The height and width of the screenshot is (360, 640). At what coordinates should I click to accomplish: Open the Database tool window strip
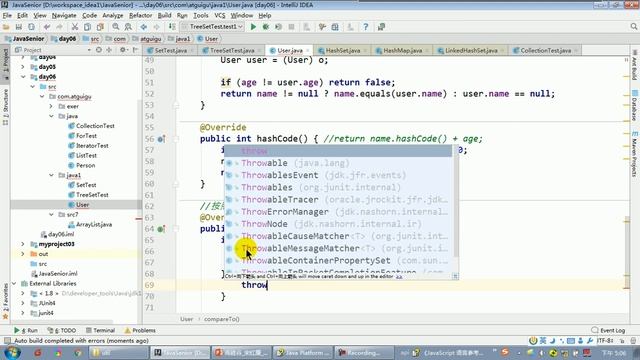pos(635,105)
